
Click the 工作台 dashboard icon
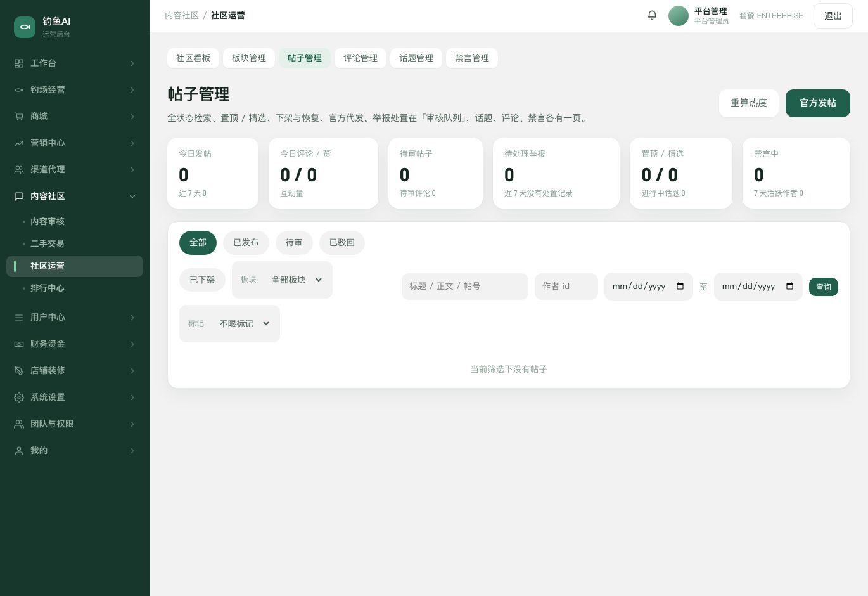point(19,63)
